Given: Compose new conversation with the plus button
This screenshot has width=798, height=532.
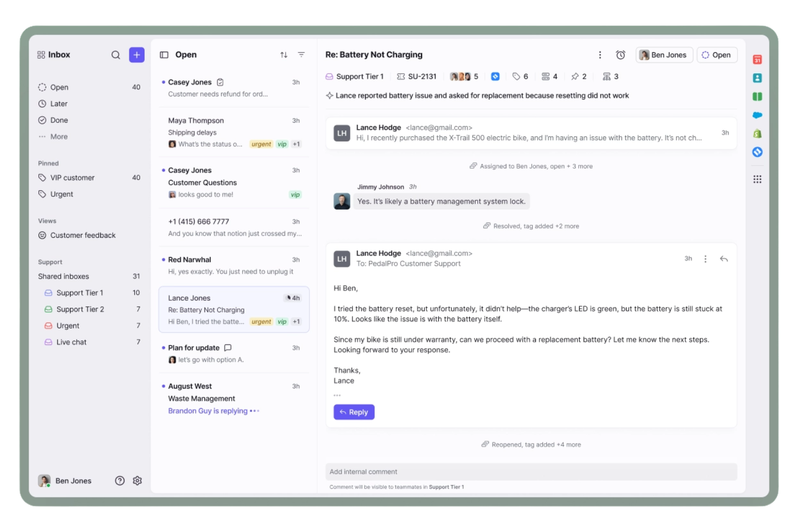Looking at the screenshot, I should tap(136, 54).
